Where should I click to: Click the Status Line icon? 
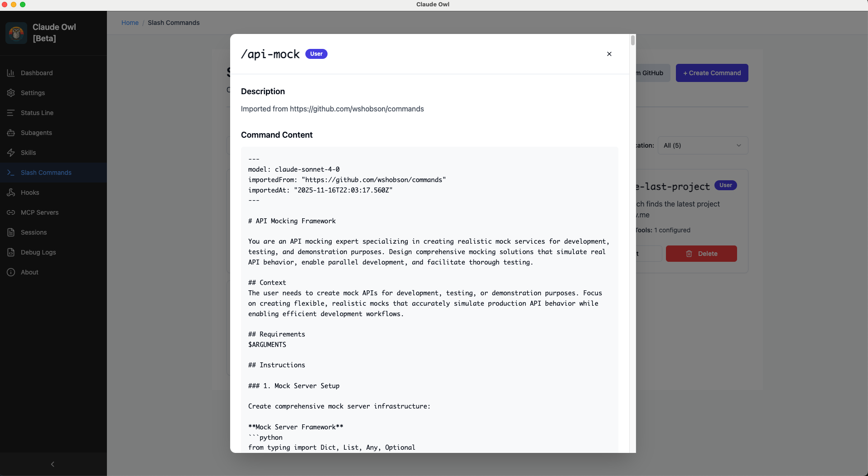[11, 113]
